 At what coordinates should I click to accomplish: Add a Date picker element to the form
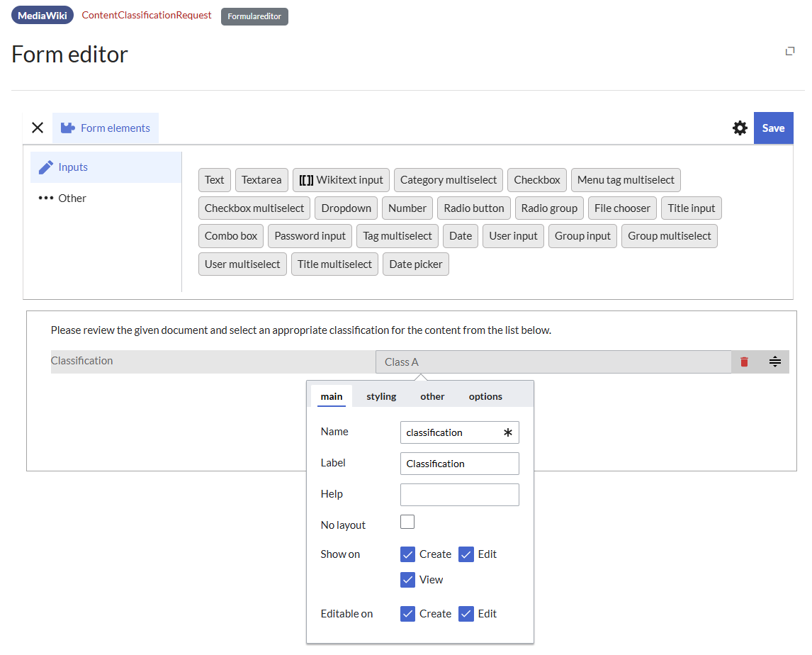pos(416,264)
